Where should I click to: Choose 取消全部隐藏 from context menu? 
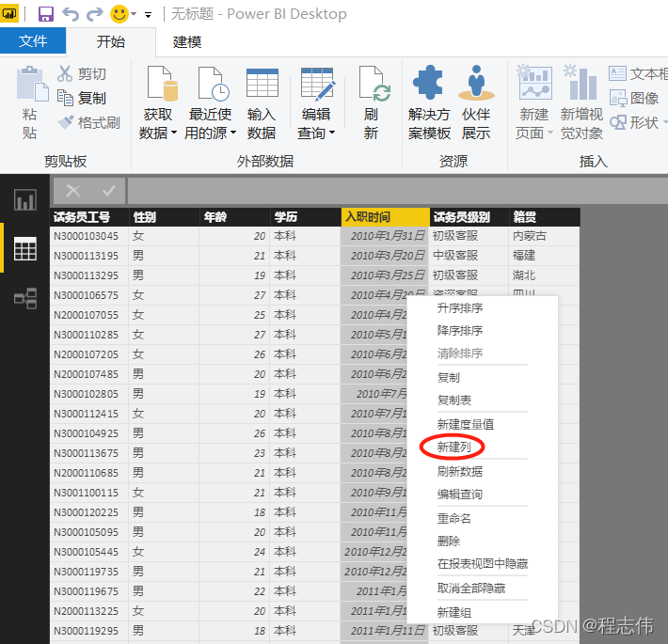pyautogui.click(x=471, y=588)
